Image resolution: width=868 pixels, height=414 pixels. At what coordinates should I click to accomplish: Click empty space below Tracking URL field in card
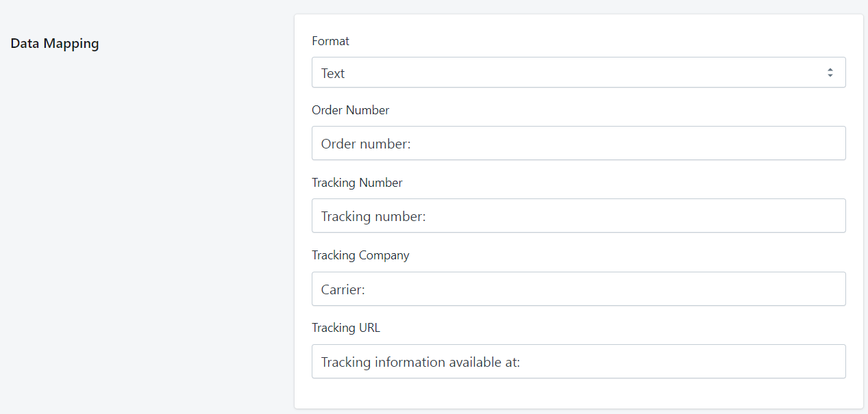tap(578, 393)
